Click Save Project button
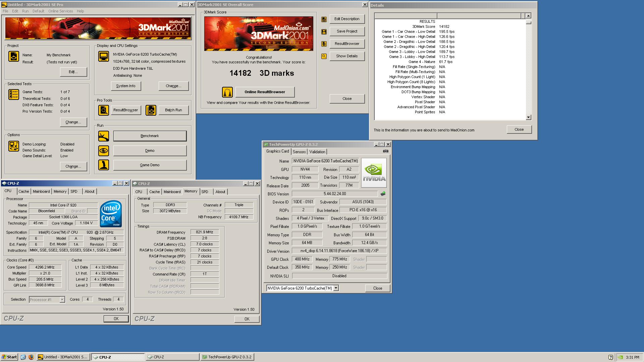 [347, 32]
